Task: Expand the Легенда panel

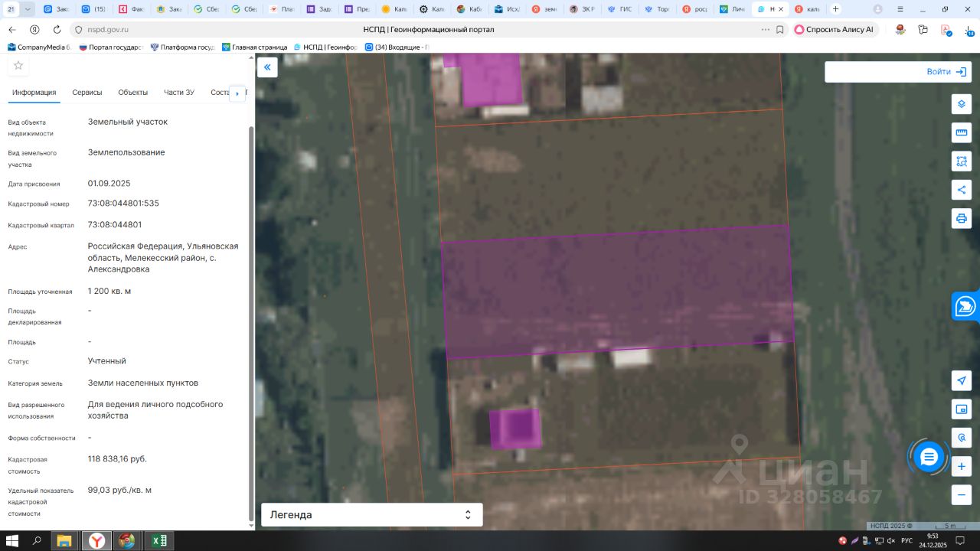Action: 372,515
